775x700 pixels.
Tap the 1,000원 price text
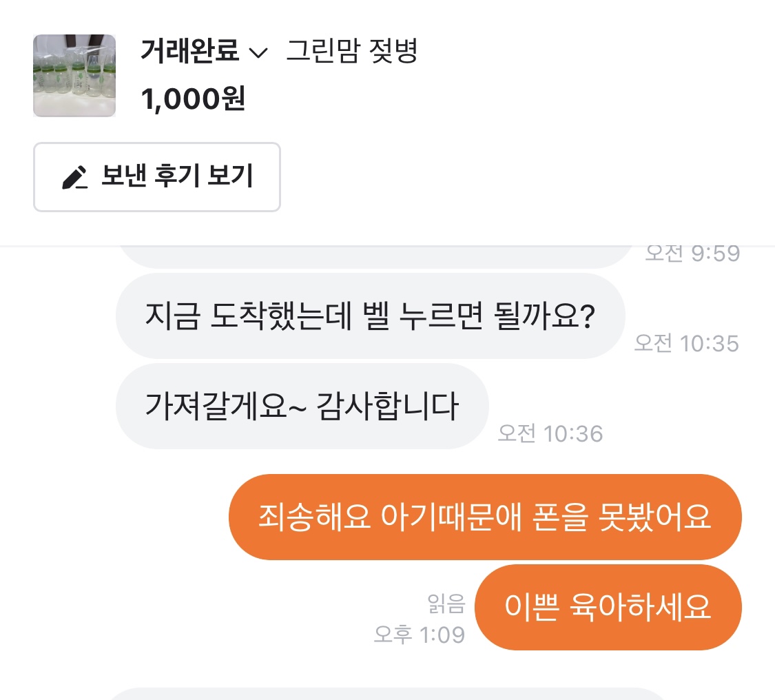tap(193, 100)
